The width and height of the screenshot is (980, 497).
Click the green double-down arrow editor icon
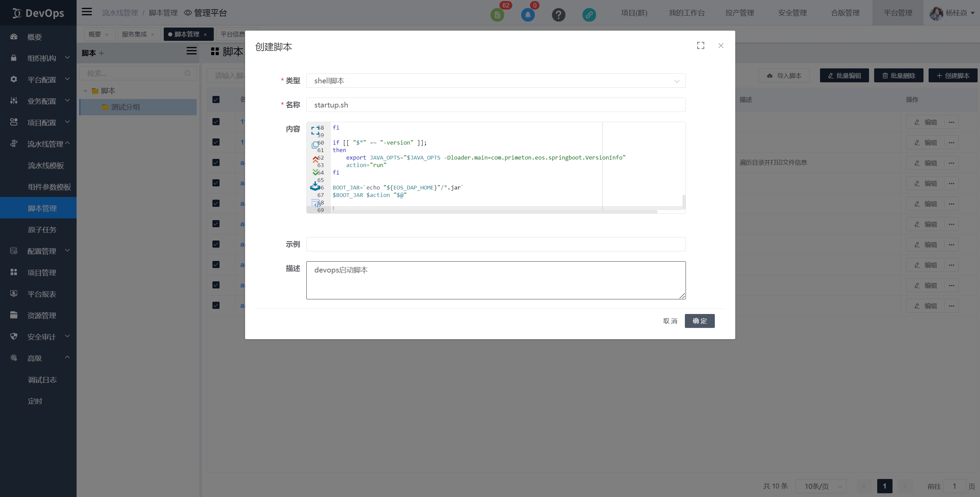coord(315,172)
